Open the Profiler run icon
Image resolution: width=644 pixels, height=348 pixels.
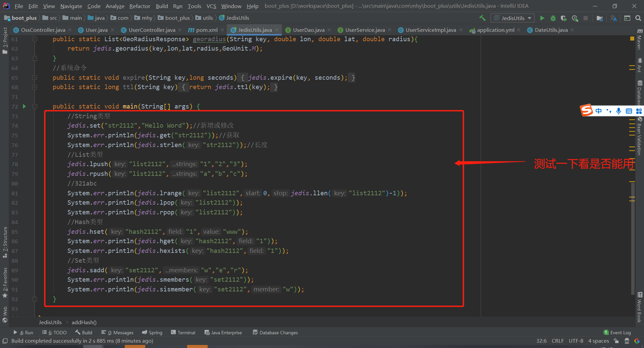coord(575,18)
